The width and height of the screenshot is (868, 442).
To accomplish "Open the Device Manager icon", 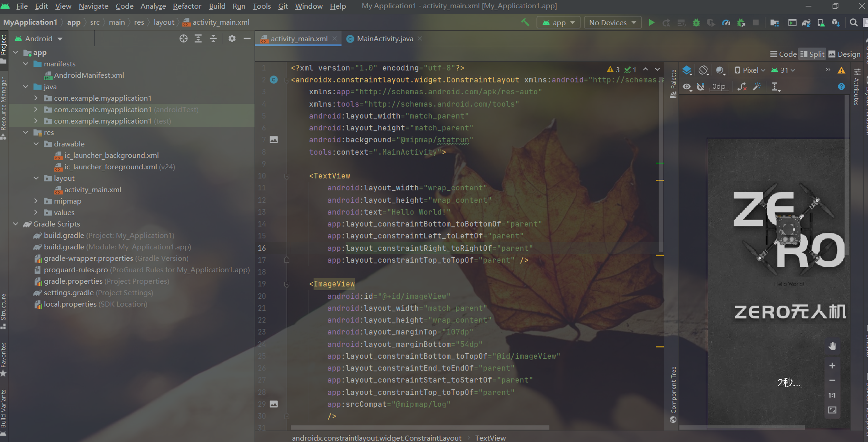I will 821,22.
